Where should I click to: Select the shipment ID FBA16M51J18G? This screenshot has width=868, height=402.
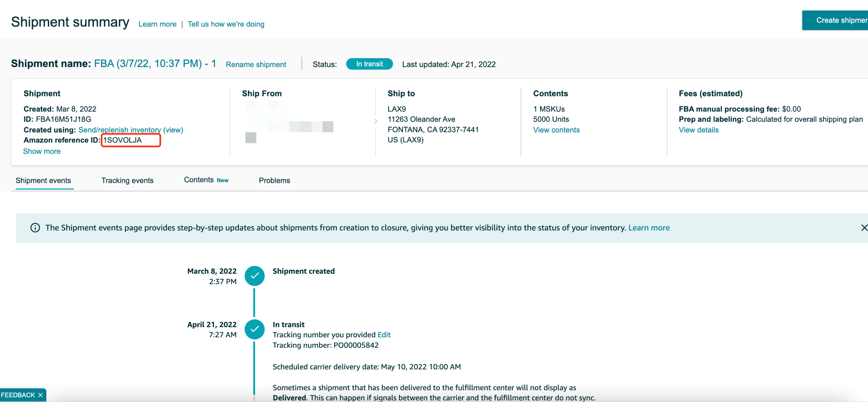tap(63, 119)
